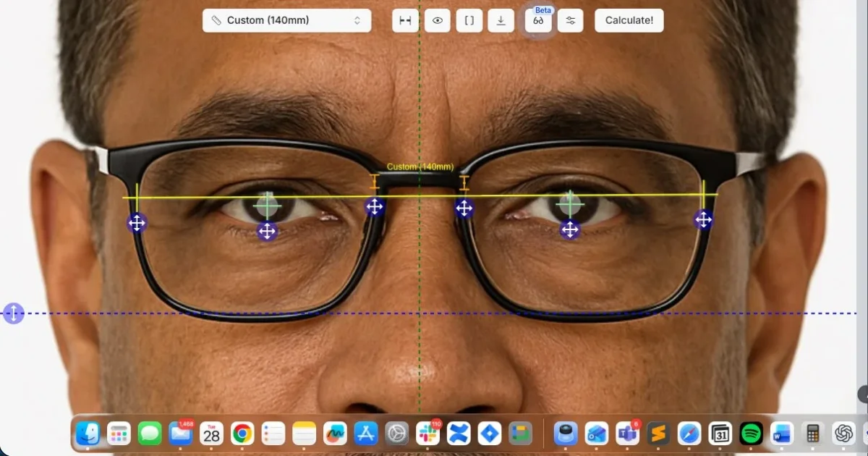Click the frame width measurement icon

(x=405, y=20)
